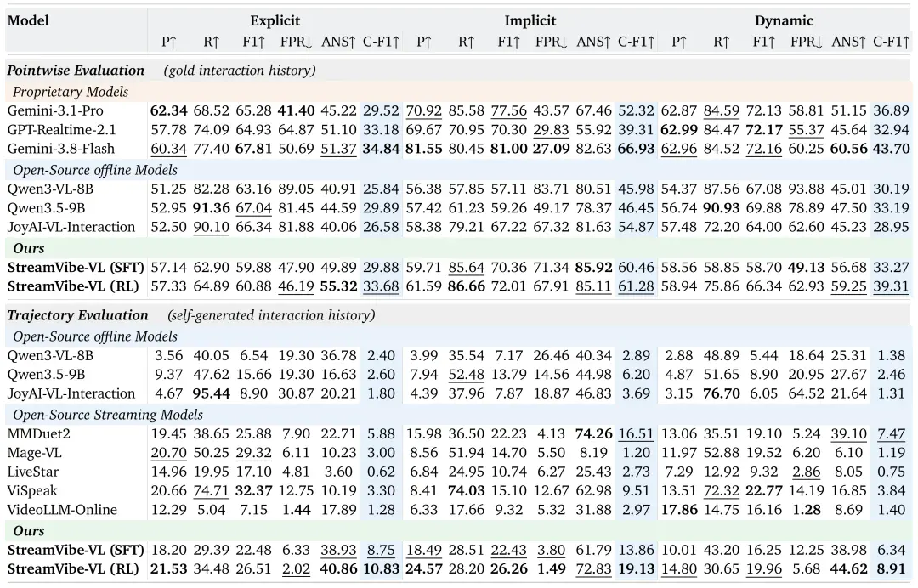Click the Pointwise Evaluation section heading

tap(76, 71)
